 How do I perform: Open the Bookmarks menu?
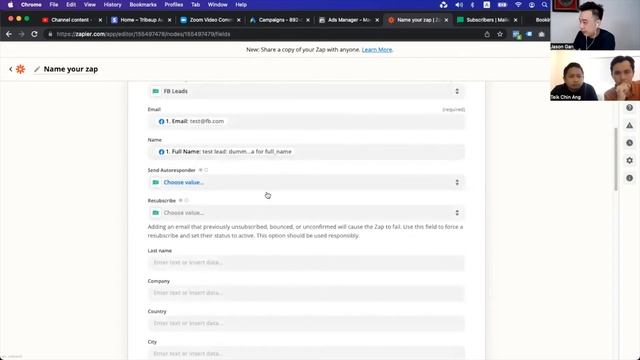coord(143,5)
